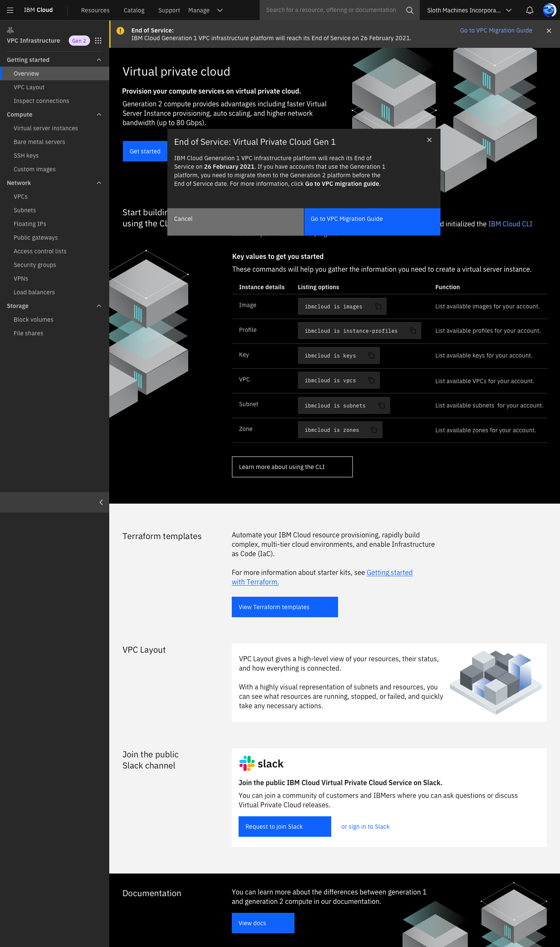Click View Terraform templates button
This screenshot has width=560, height=947.
[285, 607]
